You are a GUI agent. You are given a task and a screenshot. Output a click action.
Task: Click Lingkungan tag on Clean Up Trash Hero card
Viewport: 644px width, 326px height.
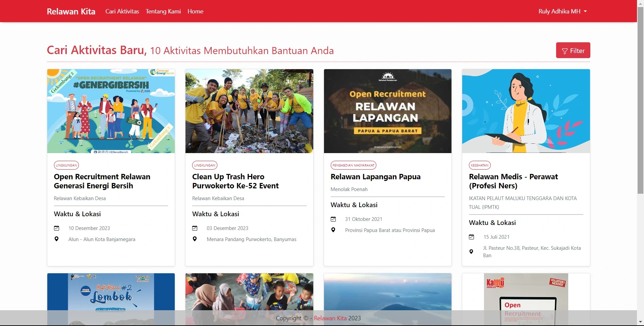205,165
